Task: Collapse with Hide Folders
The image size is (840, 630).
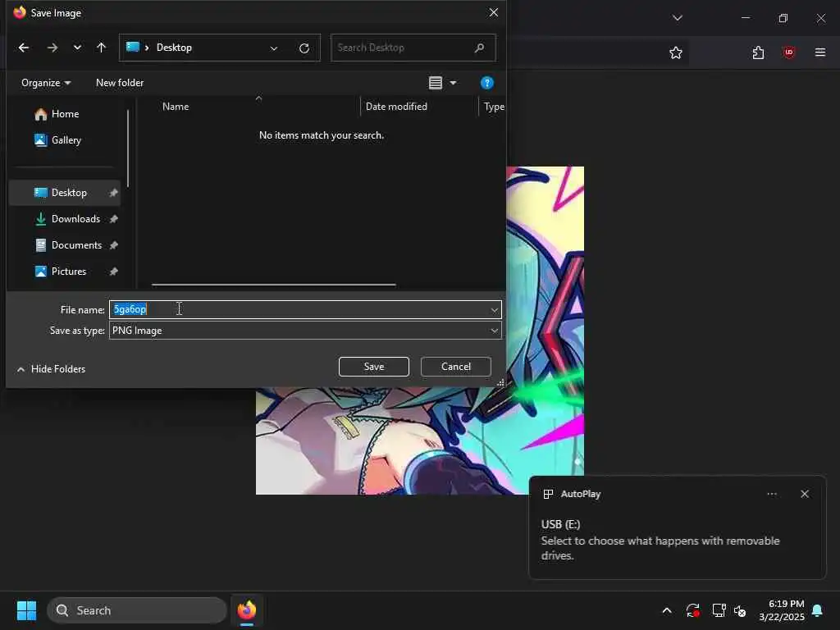Action: 52,369
